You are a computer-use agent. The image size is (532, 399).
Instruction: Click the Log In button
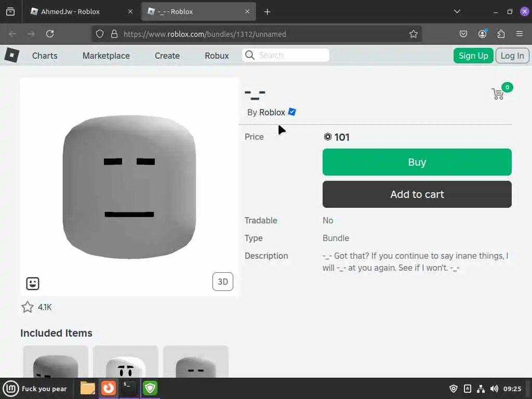tap(512, 56)
